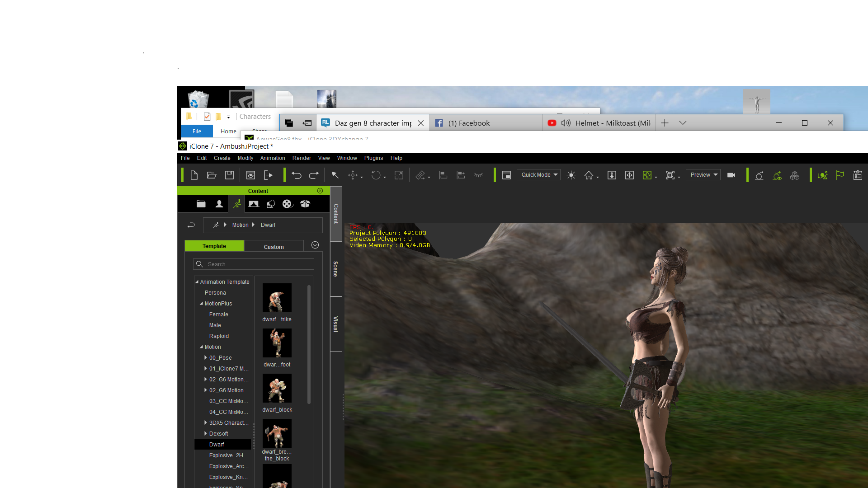Expand the 01_iClone7 M... folder
The image size is (868, 488).
(x=205, y=369)
